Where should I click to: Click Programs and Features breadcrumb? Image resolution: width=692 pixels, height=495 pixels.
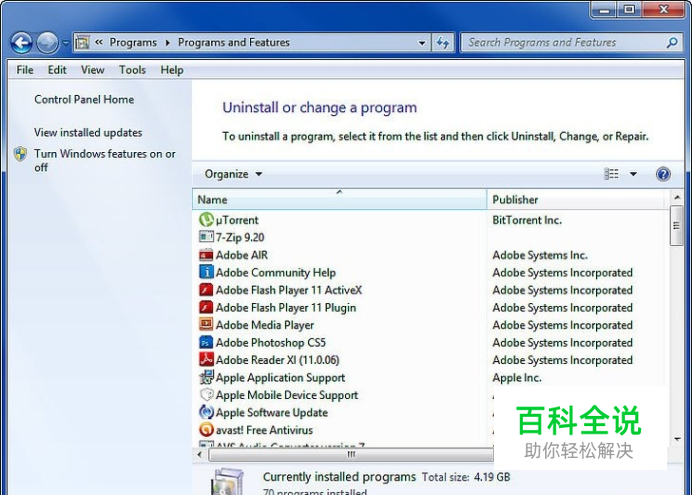point(233,42)
